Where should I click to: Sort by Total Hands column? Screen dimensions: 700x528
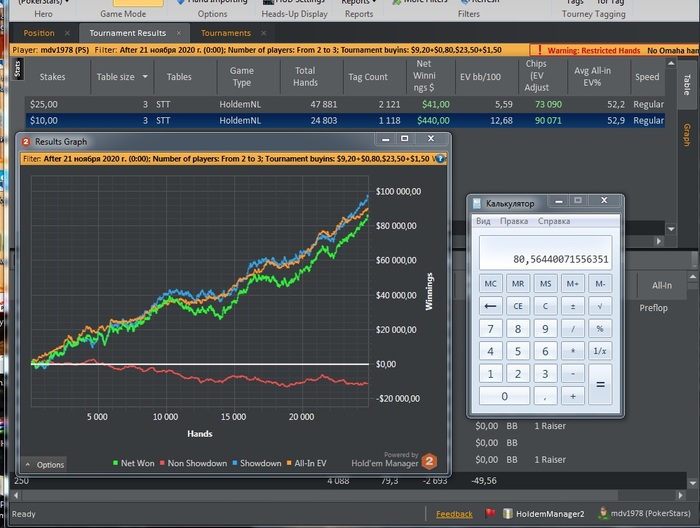(x=305, y=77)
